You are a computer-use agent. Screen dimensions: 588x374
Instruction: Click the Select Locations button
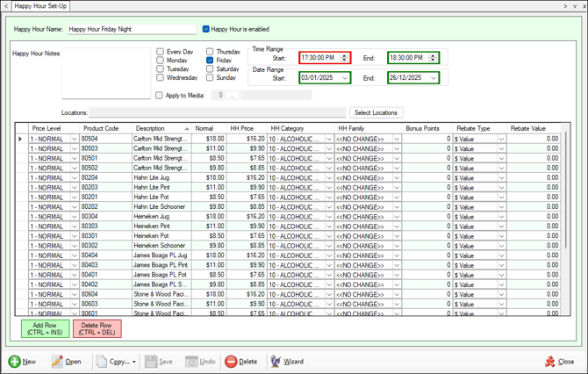[376, 112]
